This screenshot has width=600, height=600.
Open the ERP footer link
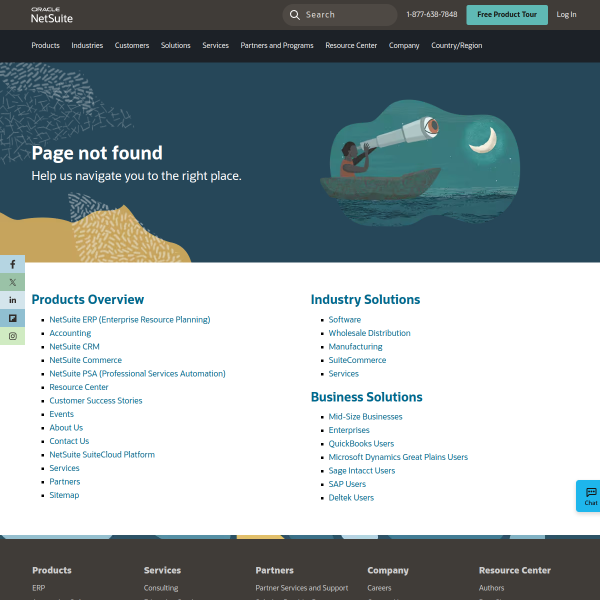[x=39, y=588]
